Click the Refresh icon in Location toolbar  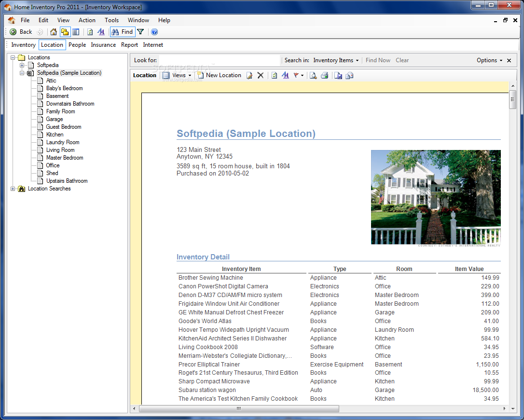275,75
